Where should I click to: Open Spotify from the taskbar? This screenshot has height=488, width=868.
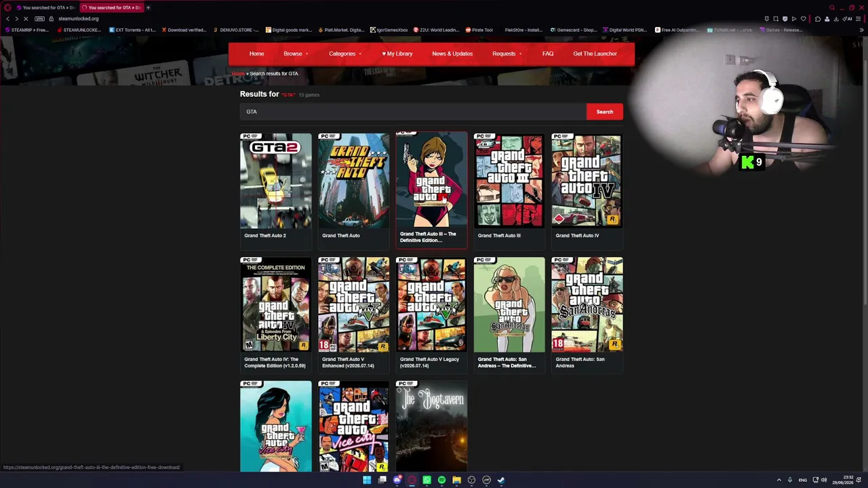pyautogui.click(x=441, y=480)
